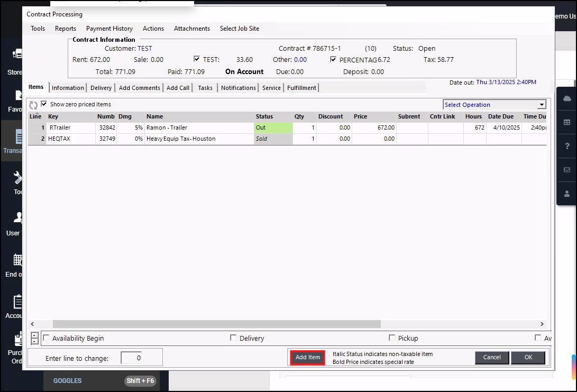Click the OK button
The width and height of the screenshot is (577, 392).
(528, 358)
